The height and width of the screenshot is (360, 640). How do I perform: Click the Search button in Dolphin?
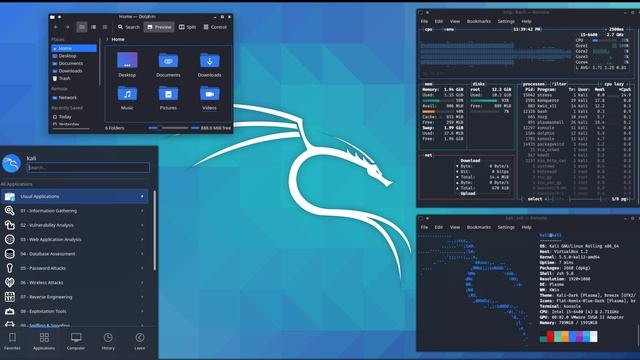coord(129,27)
